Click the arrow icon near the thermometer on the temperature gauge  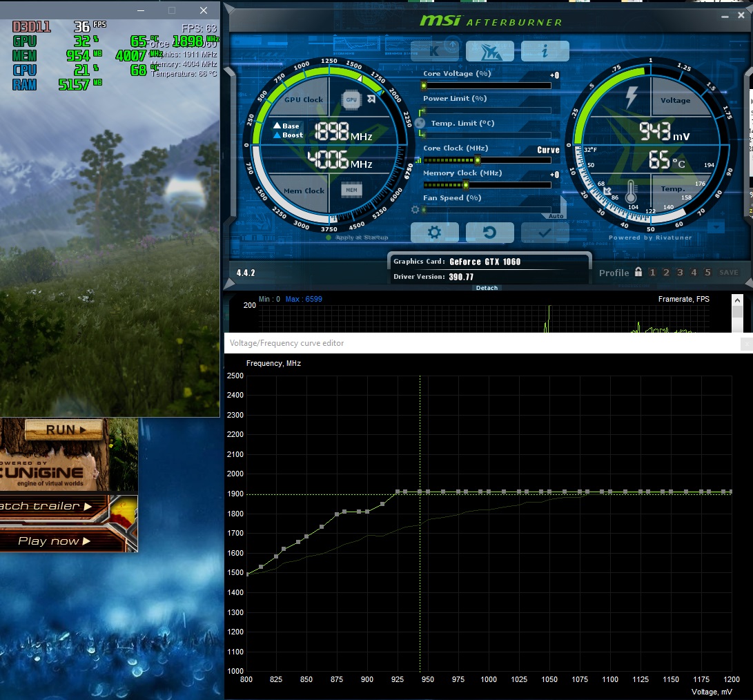(x=607, y=191)
